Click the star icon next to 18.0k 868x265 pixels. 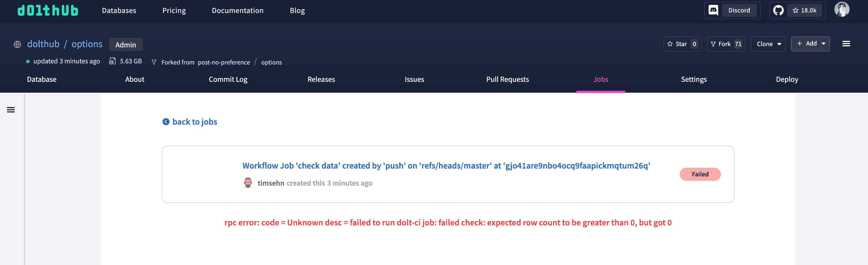[x=796, y=10]
